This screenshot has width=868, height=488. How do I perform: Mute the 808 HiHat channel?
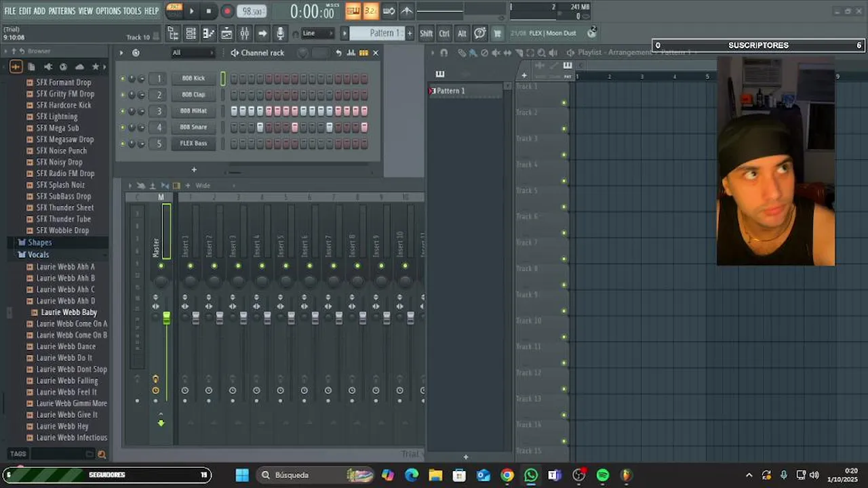click(x=123, y=111)
